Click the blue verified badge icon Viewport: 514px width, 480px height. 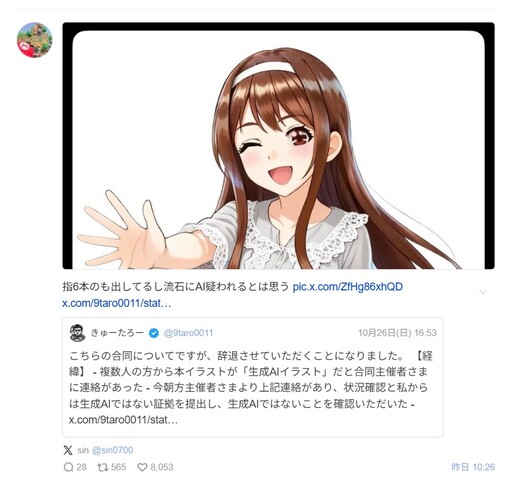coord(154,333)
